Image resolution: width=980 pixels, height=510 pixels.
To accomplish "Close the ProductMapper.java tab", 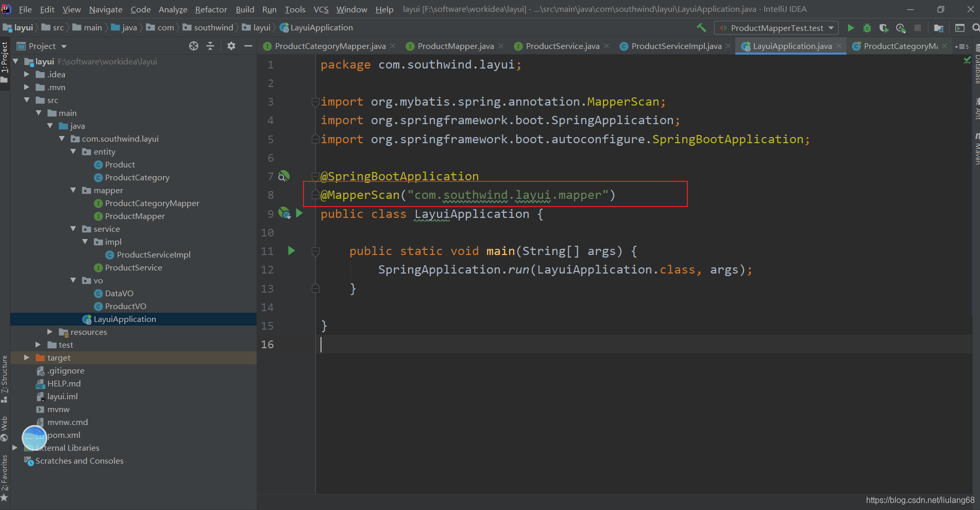I will point(501,46).
